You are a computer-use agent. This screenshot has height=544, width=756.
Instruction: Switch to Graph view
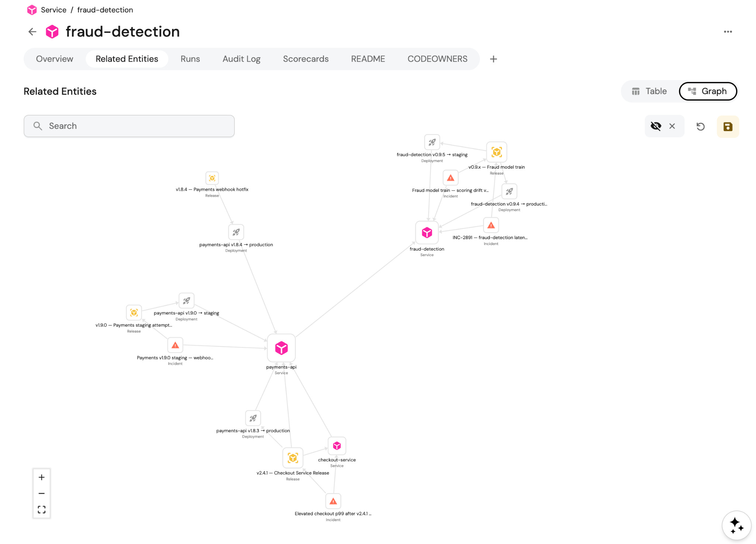click(708, 91)
